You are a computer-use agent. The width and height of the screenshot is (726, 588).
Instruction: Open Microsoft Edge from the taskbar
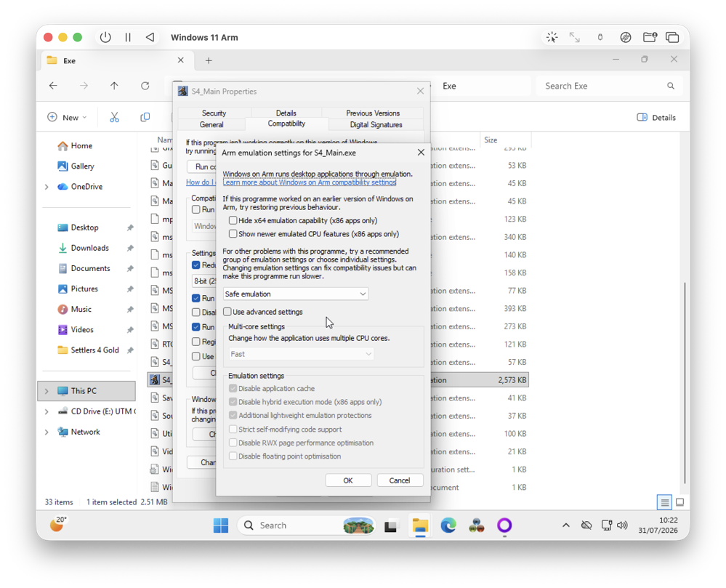(448, 525)
